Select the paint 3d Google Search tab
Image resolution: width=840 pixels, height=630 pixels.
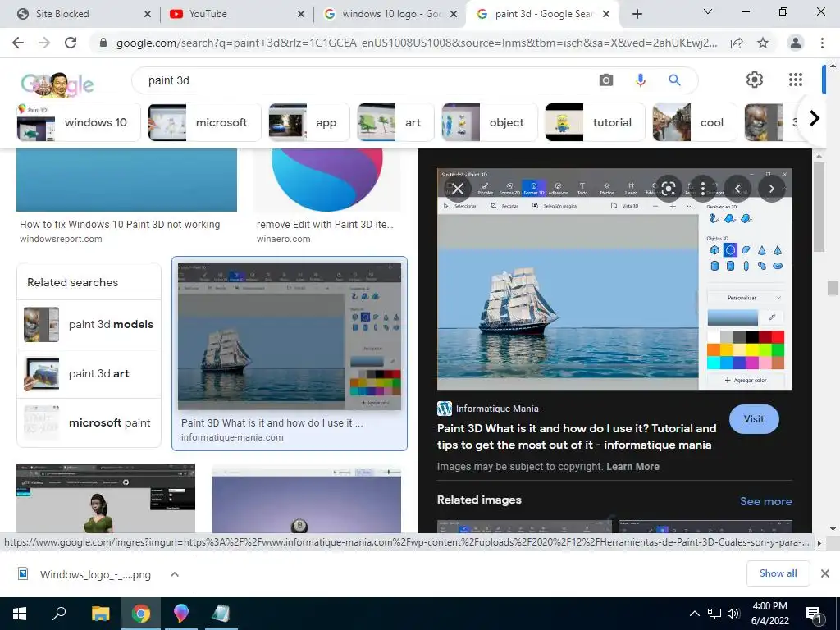(x=543, y=14)
